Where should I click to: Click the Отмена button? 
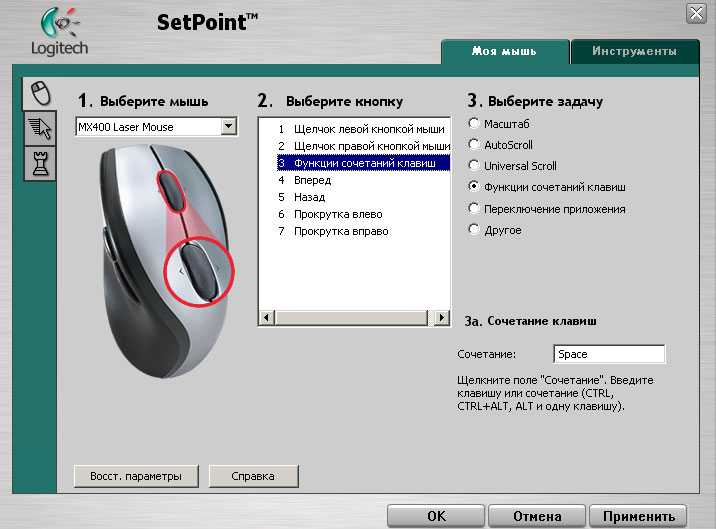537,516
